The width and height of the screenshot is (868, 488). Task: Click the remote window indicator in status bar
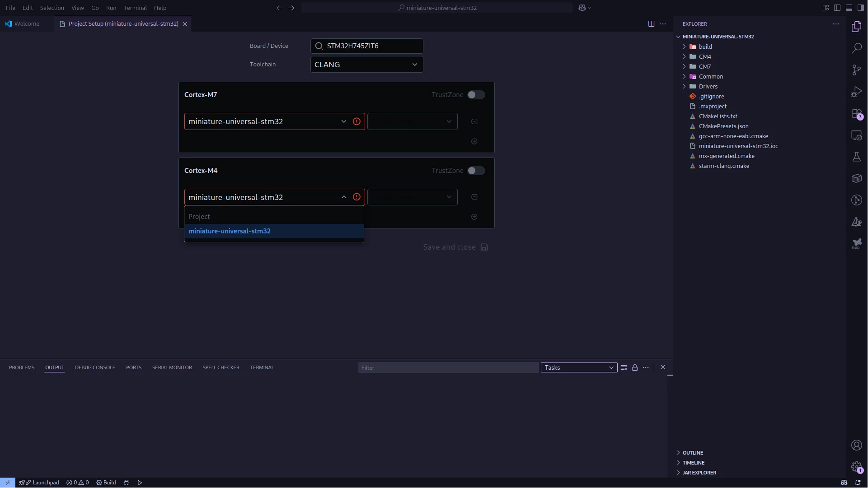pos(8,483)
